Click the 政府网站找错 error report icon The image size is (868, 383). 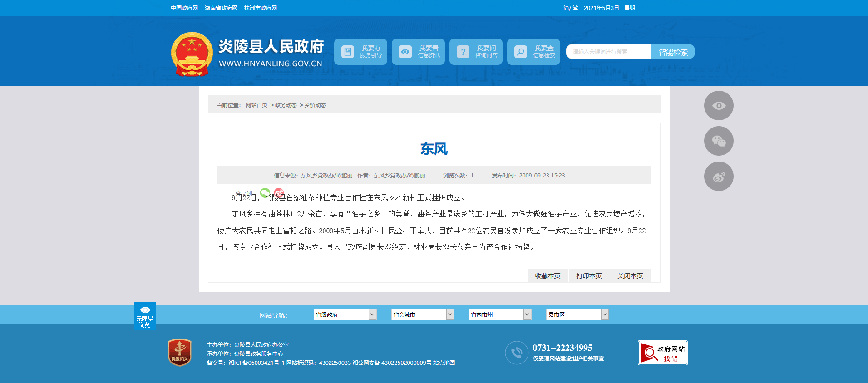click(662, 353)
